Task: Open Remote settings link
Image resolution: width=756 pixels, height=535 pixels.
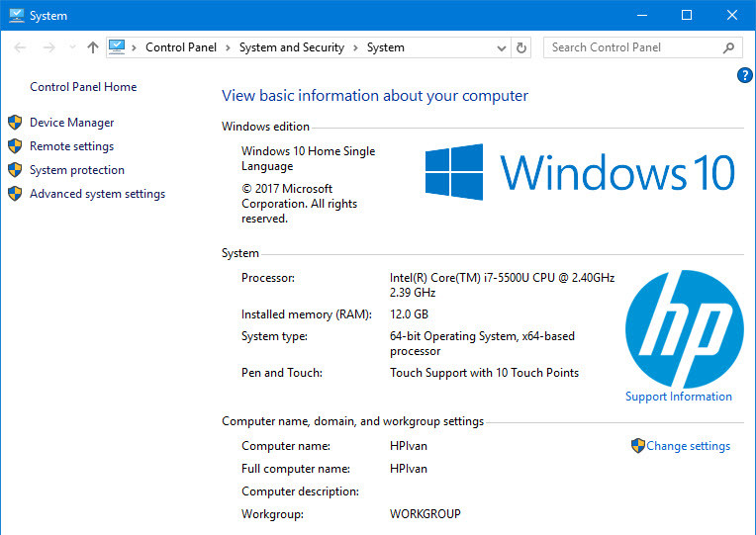Action: pyautogui.click(x=71, y=146)
